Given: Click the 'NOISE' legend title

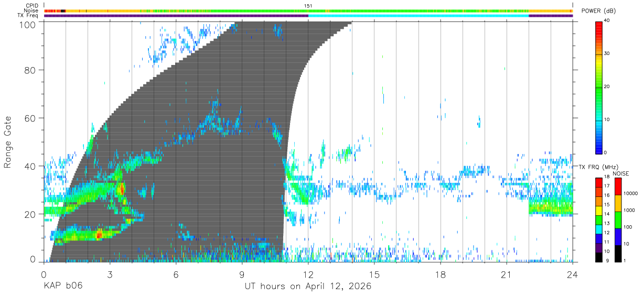Looking at the screenshot, I should click(620, 173).
